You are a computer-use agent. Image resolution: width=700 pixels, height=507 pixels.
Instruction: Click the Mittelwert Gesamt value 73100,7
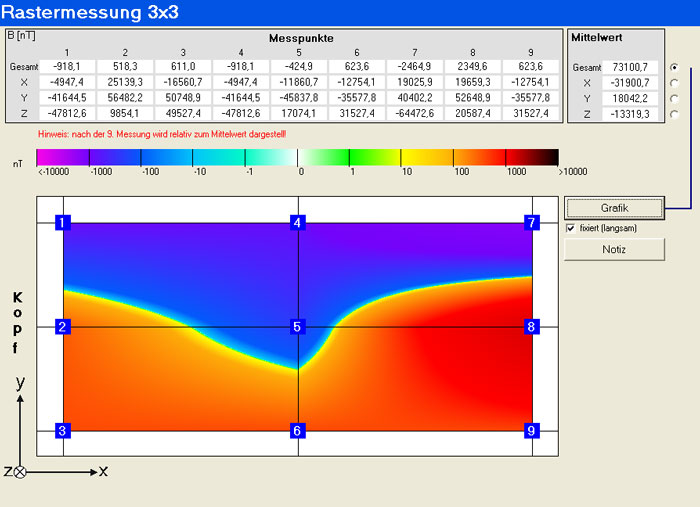(632, 67)
